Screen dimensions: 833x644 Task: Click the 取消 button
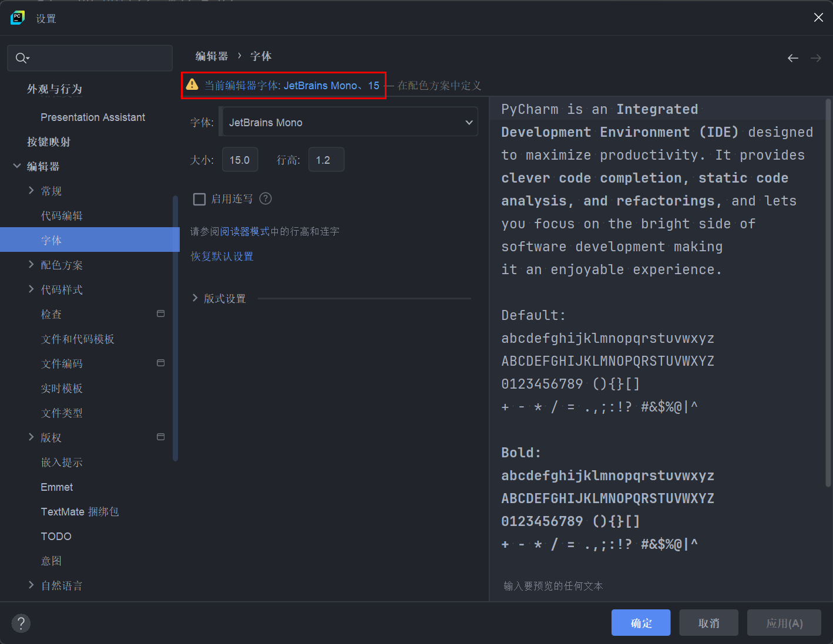708,623
